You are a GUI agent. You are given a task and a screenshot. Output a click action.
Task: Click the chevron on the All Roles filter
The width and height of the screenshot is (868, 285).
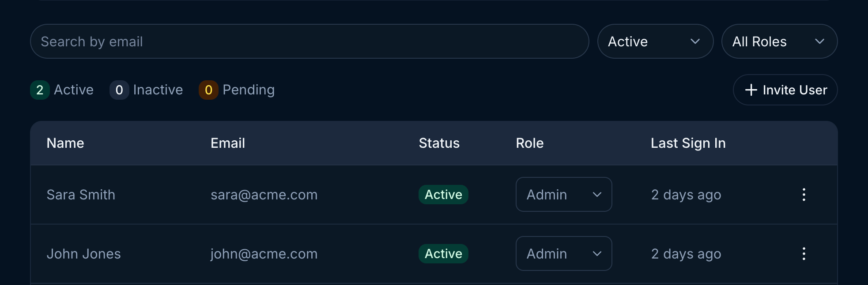click(x=820, y=41)
